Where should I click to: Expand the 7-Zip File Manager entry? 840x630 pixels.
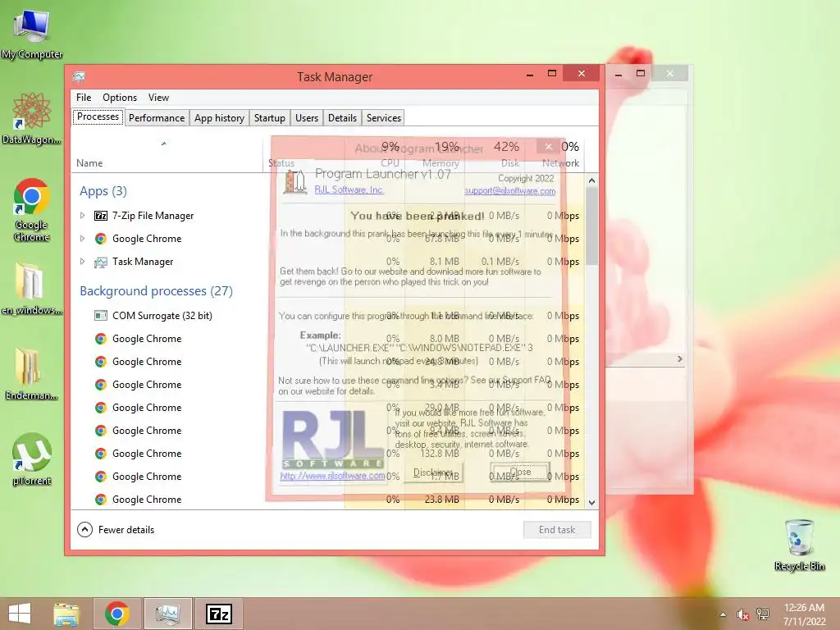[82, 216]
